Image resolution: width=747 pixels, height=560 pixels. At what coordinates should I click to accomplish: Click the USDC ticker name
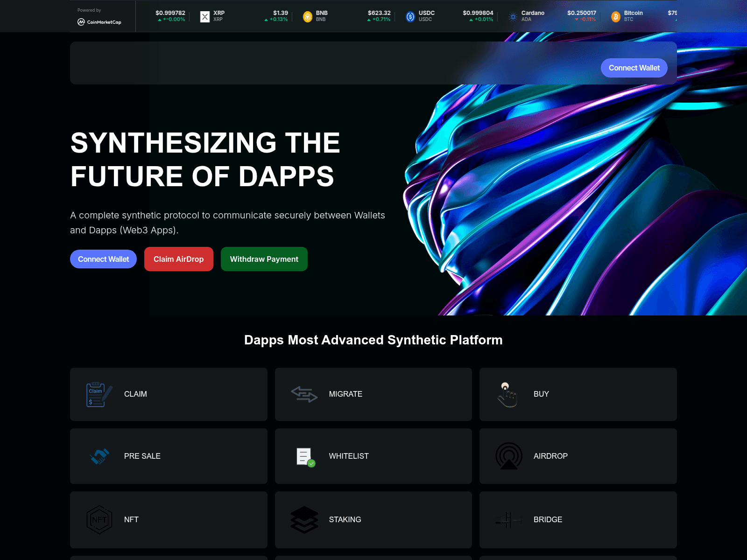point(427,13)
